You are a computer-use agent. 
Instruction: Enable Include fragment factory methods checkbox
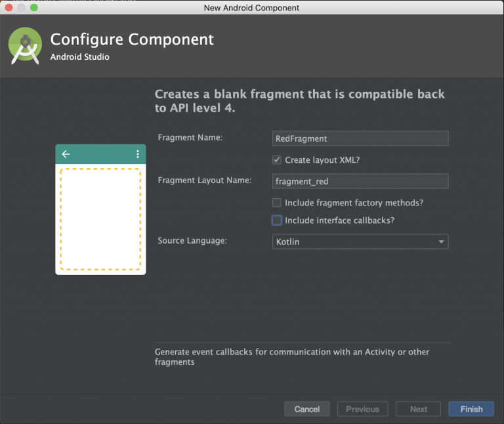tap(277, 203)
